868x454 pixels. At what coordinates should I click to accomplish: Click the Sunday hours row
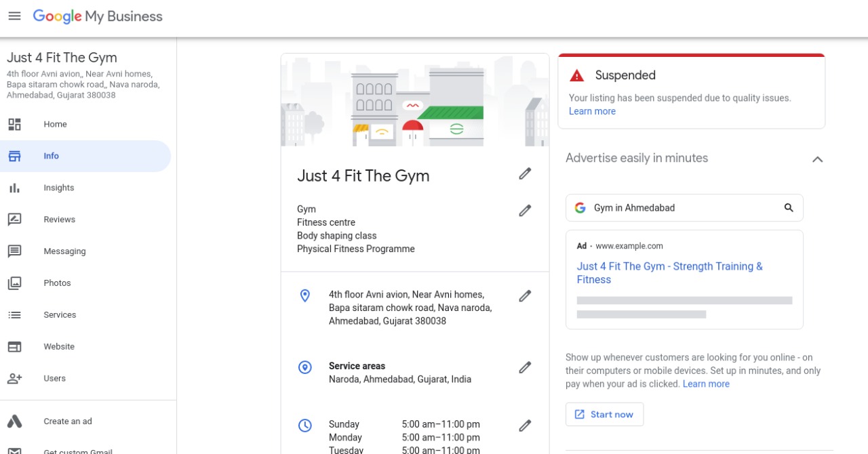[x=404, y=424]
